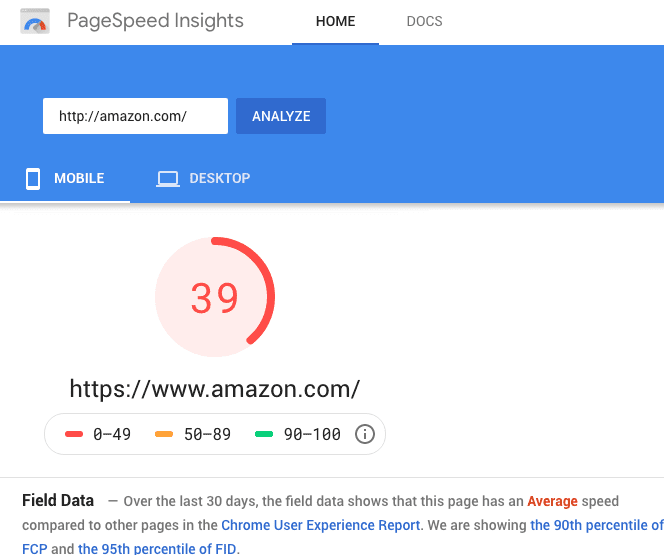Click the orange 50–89 legend marker
The image size is (664, 555).
click(164, 434)
